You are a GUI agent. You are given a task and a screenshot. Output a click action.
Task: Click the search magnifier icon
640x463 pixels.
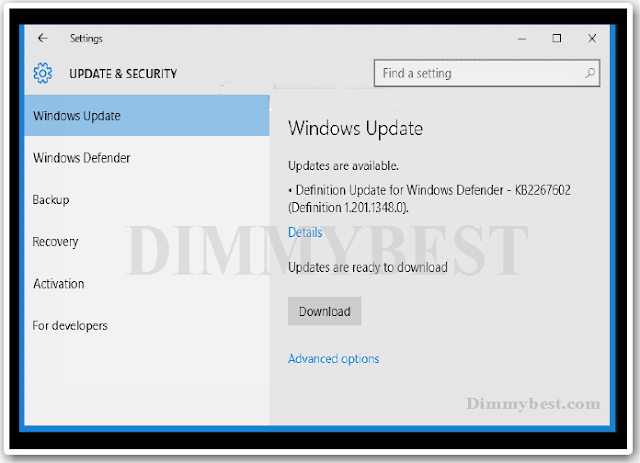click(x=590, y=73)
